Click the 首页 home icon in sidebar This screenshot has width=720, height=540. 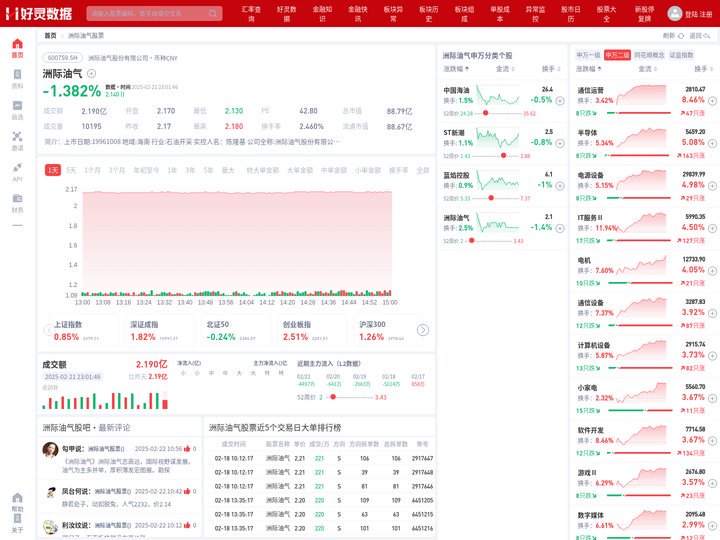pos(17,44)
